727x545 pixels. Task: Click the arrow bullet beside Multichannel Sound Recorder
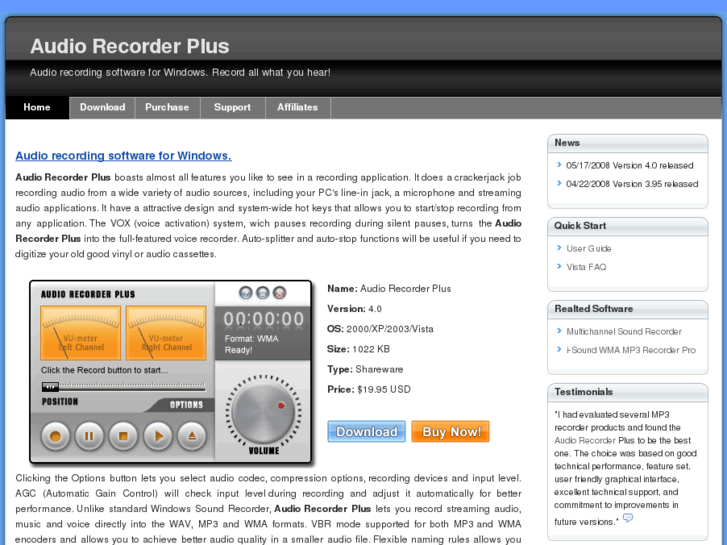pos(559,331)
